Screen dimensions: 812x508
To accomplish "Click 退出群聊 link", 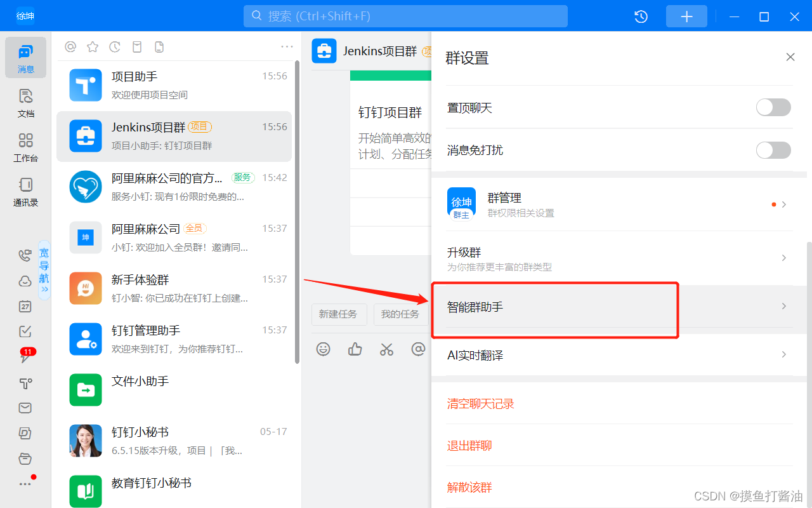I will (x=469, y=446).
